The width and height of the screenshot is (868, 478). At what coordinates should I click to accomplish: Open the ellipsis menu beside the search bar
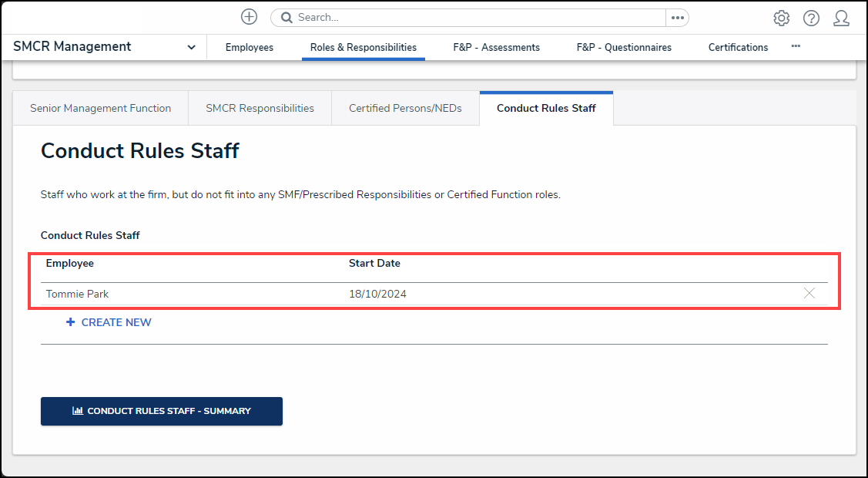click(676, 17)
